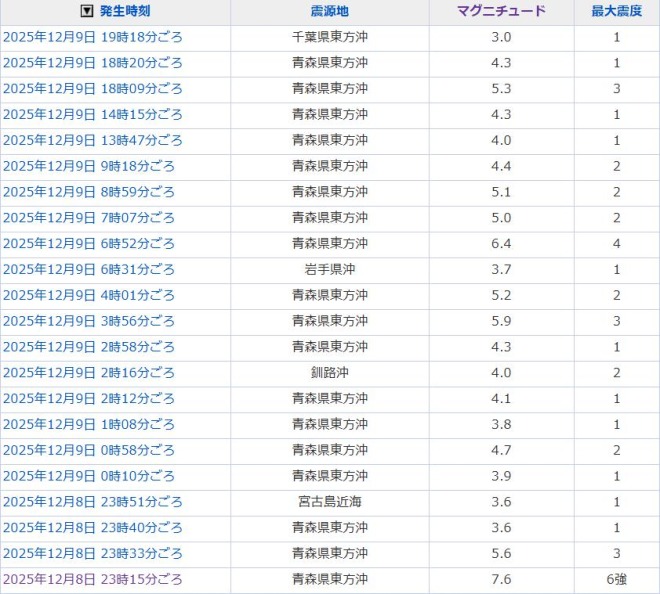This screenshot has width=660, height=594.
Task: Open the 2025年12月9日 0時10分ごろ earthquake link
Action: [x=89, y=476]
